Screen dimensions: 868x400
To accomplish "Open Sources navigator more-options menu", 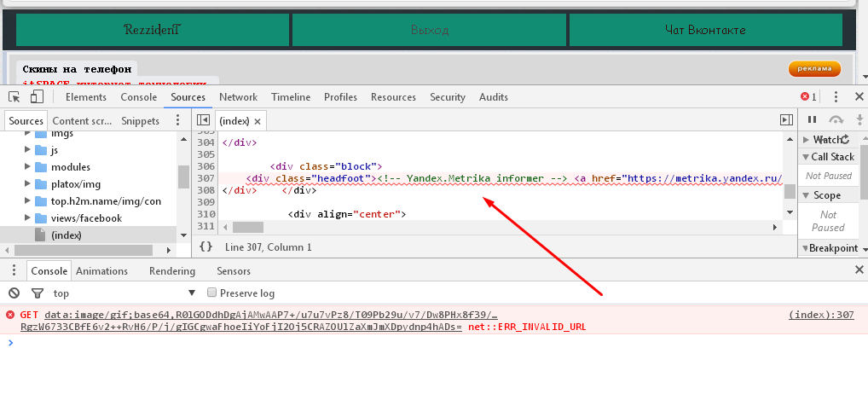I will [x=177, y=120].
